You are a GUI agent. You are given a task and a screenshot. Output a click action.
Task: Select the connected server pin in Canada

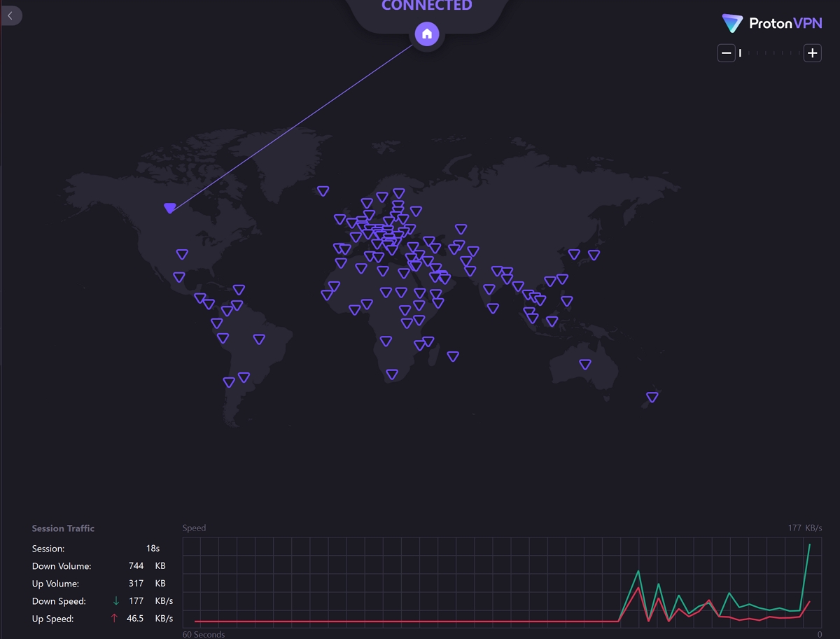169,207
